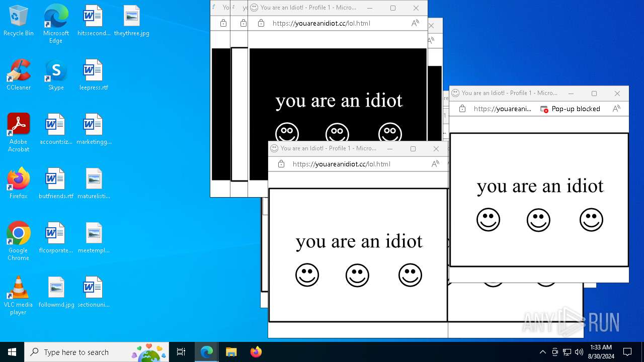Show hidden system tray icons
Screen dimensions: 644x362
(542, 352)
